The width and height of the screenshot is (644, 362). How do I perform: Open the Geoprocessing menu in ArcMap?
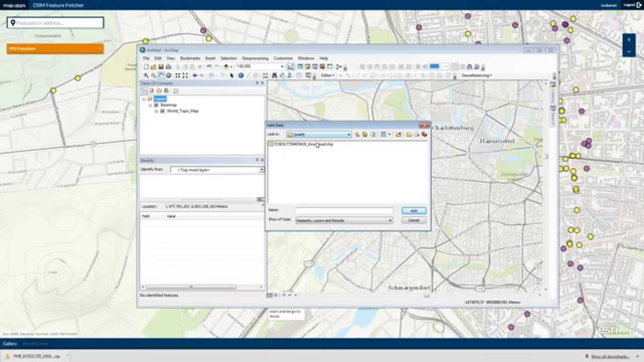(255, 58)
